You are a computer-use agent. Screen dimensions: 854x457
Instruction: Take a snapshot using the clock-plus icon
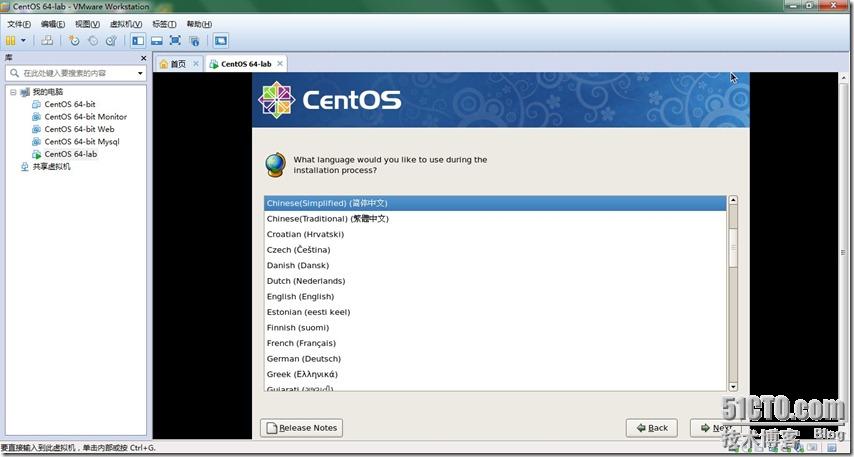74,40
